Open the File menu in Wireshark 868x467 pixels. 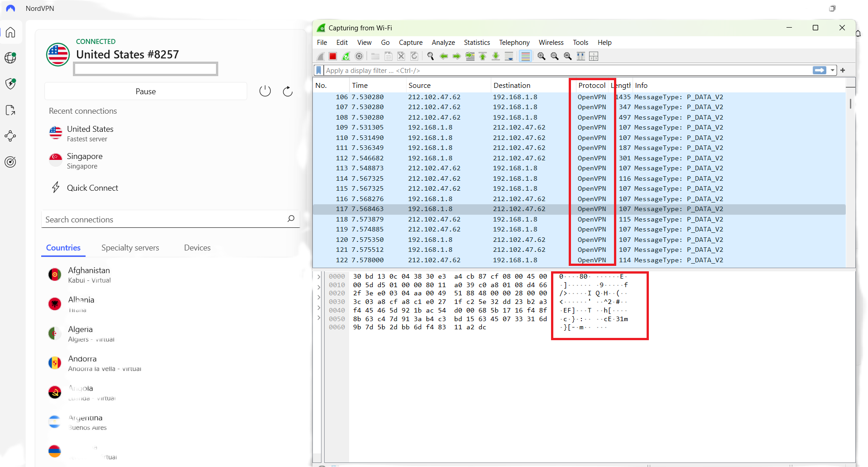322,42
